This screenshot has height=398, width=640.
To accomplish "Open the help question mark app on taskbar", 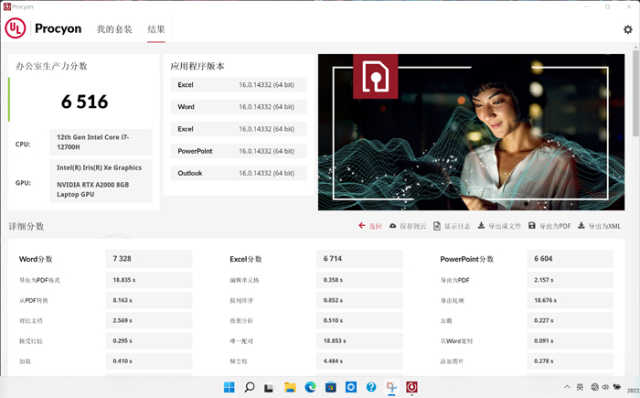I will 371,387.
